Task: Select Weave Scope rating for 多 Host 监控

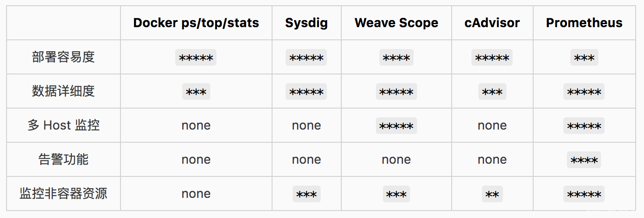Action: coord(396,126)
